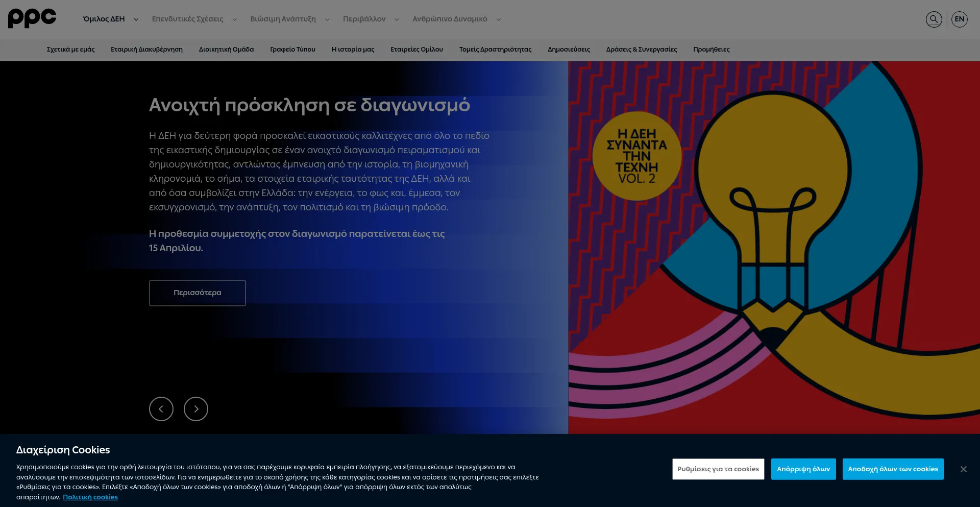The image size is (980, 507).
Task: Click Απόρριψη όλων button
Action: click(x=803, y=469)
